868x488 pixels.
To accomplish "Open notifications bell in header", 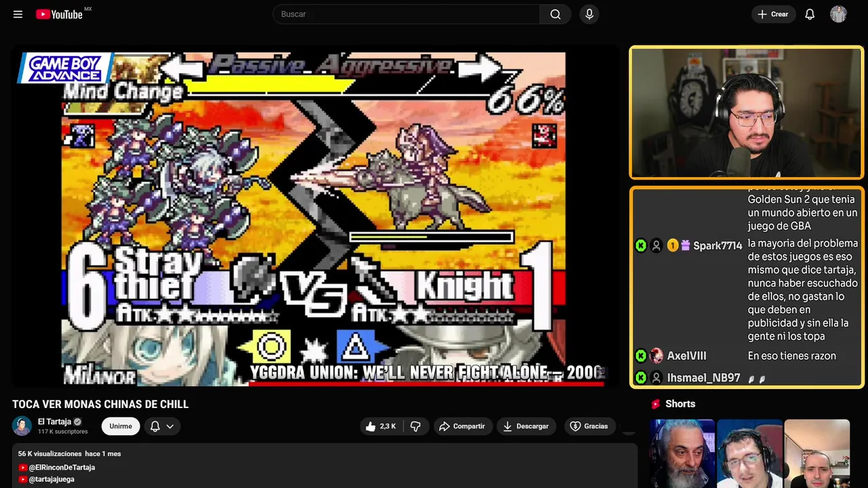I will click(x=810, y=14).
